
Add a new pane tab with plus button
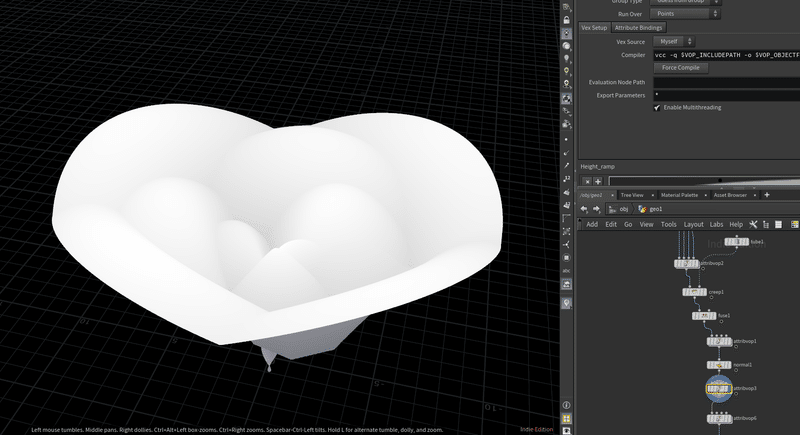(766, 195)
